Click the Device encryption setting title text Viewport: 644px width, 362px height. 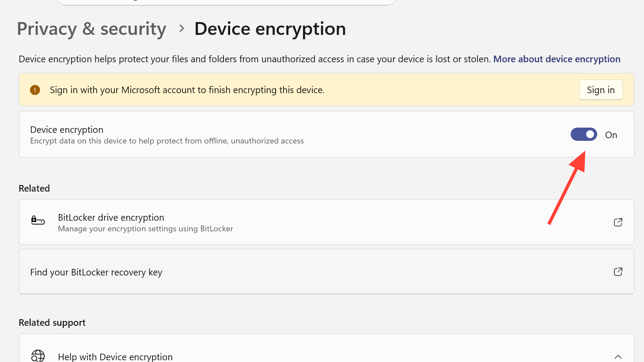(67, 130)
